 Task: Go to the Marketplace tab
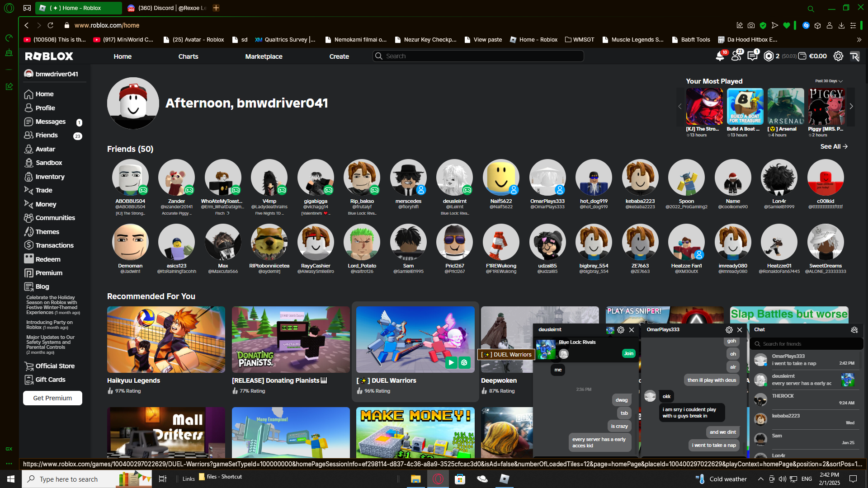264,56
